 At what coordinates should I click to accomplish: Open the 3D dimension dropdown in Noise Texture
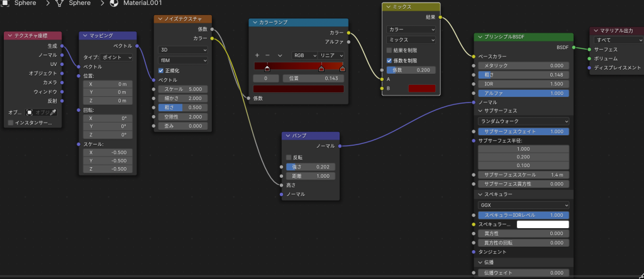click(x=182, y=50)
